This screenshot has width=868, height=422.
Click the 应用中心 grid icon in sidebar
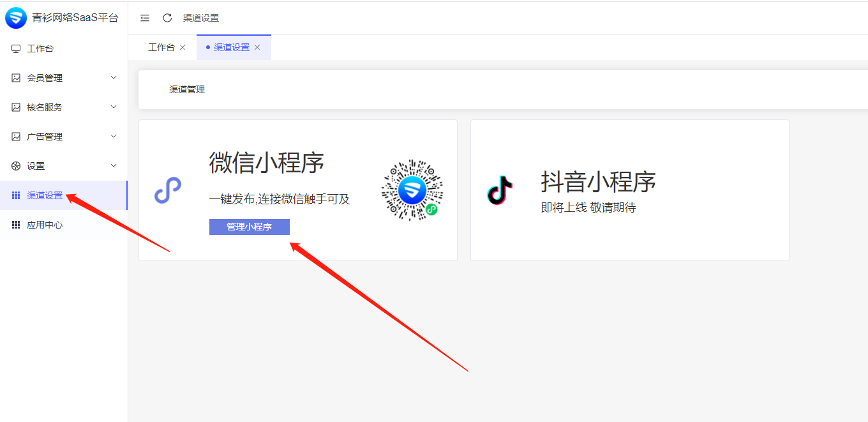point(16,225)
